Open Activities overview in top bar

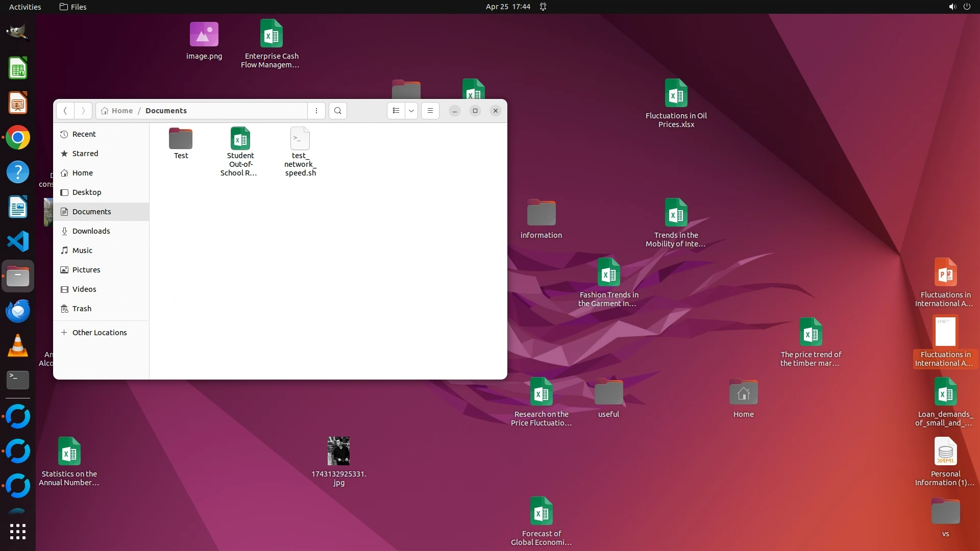pos(25,7)
